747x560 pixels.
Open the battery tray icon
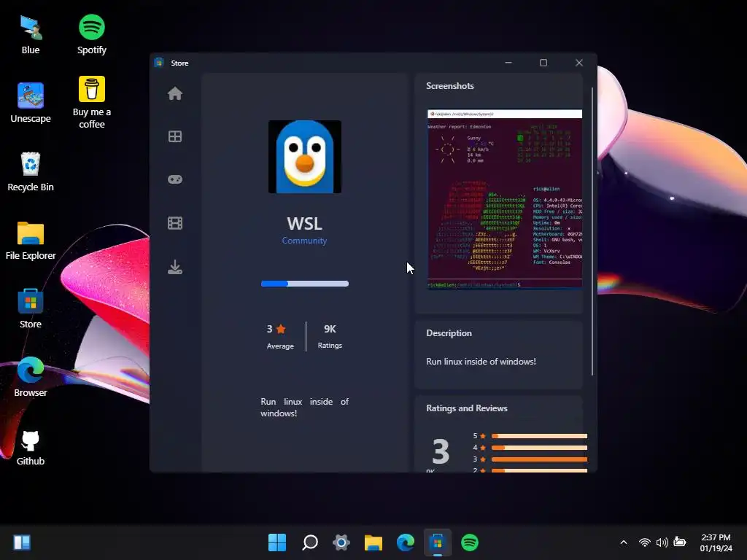(x=680, y=542)
